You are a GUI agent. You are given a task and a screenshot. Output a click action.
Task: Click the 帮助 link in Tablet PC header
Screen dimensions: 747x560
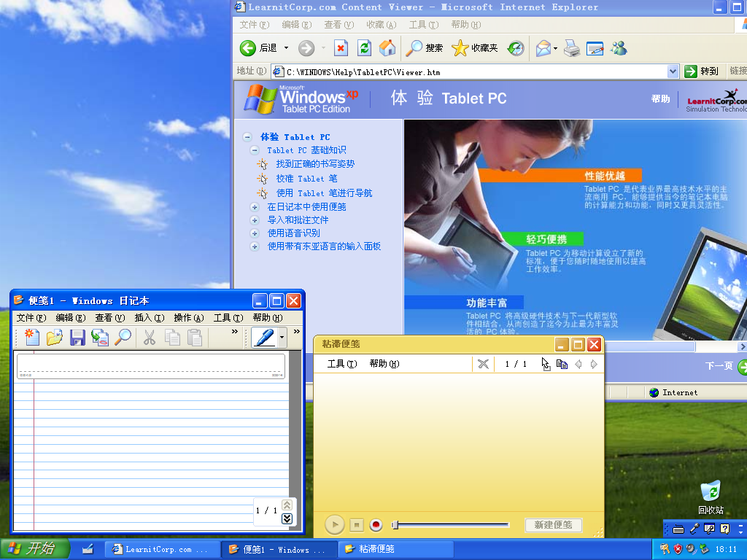[x=660, y=98]
